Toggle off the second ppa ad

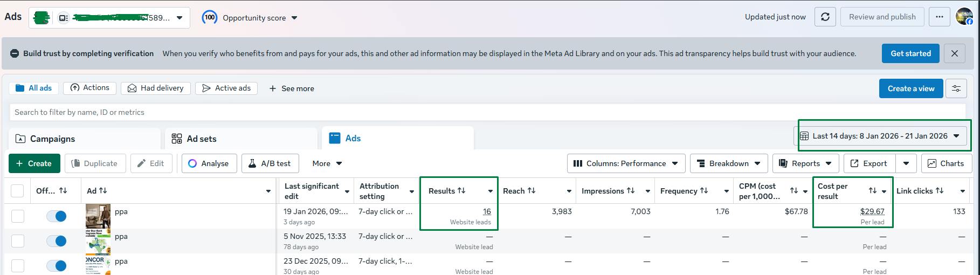pyautogui.click(x=56, y=241)
